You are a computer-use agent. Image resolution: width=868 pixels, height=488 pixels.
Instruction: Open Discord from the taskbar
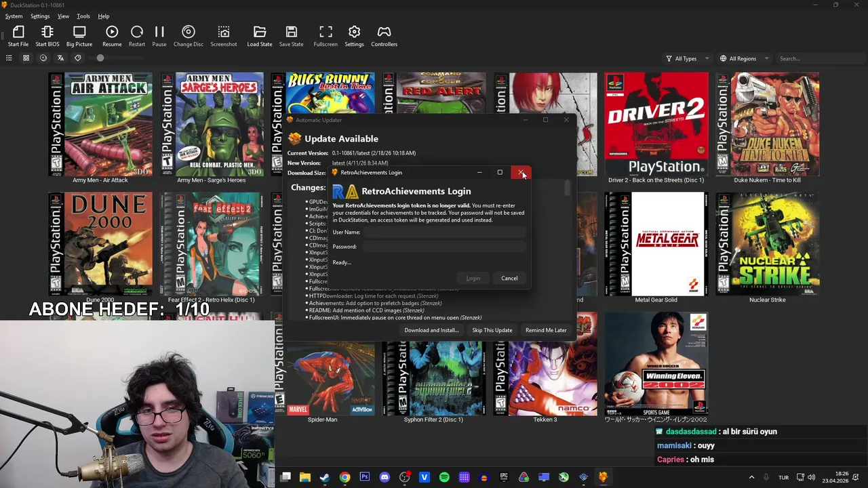384,477
